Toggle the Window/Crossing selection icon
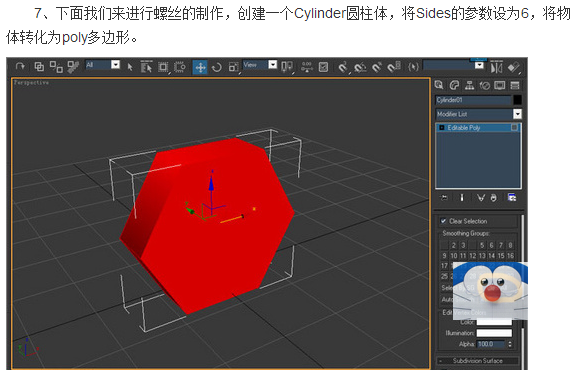Screen dimensions: 578x370 click(x=180, y=67)
